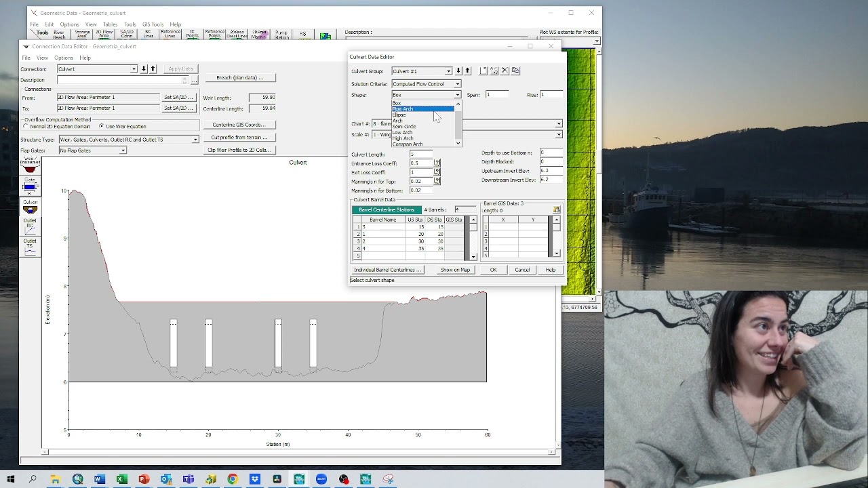Screen dimensions: 868x488
Task: Click help icon beside Entrance Loss Coeff
Action: click(437, 163)
